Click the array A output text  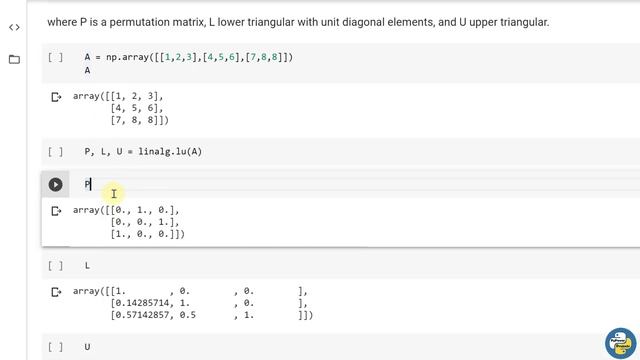pos(121,108)
